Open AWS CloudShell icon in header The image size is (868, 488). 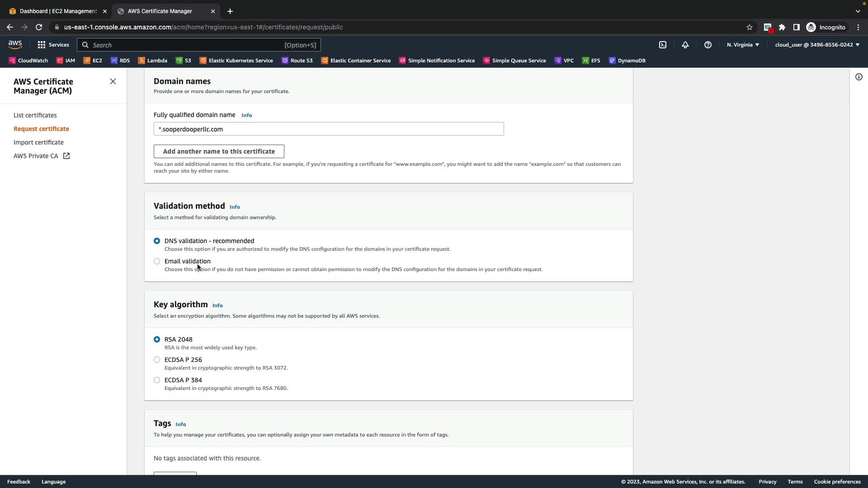point(663,45)
